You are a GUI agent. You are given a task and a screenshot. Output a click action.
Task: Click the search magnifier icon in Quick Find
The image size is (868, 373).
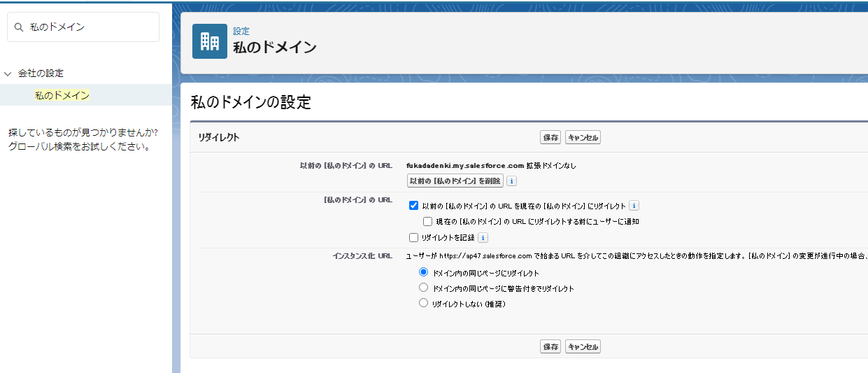tap(19, 27)
